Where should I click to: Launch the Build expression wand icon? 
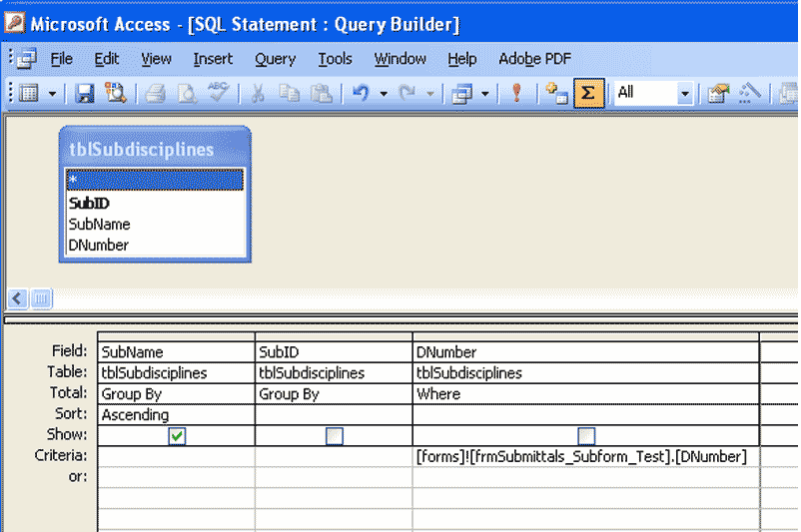749,93
